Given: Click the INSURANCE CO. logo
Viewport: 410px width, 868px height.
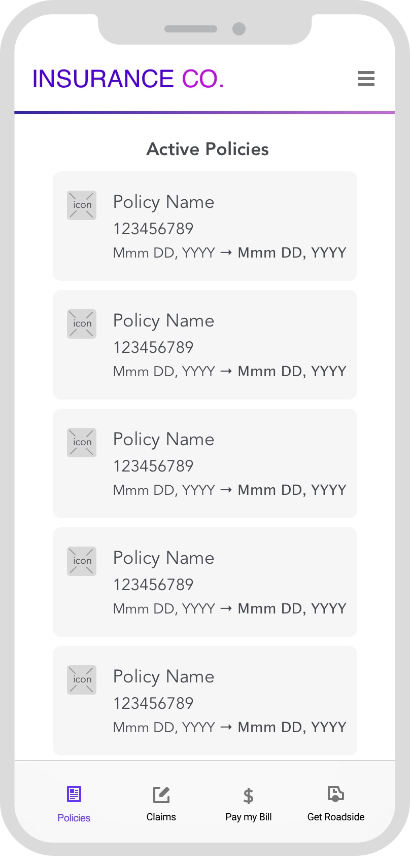Looking at the screenshot, I should tap(128, 79).
